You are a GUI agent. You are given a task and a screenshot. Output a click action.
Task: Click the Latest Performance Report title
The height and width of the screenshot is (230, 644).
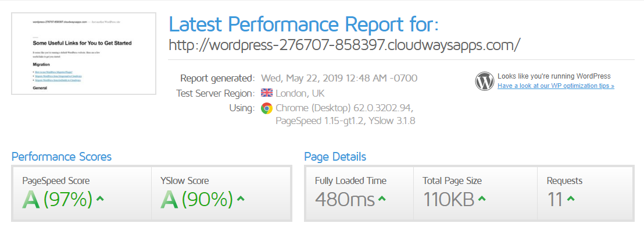[303, 24]
